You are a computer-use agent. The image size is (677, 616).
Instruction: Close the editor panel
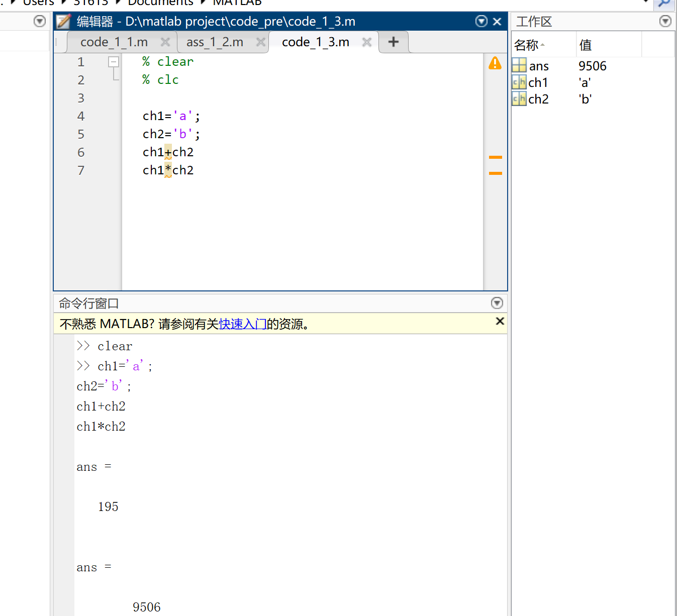[x=497, y=21]
